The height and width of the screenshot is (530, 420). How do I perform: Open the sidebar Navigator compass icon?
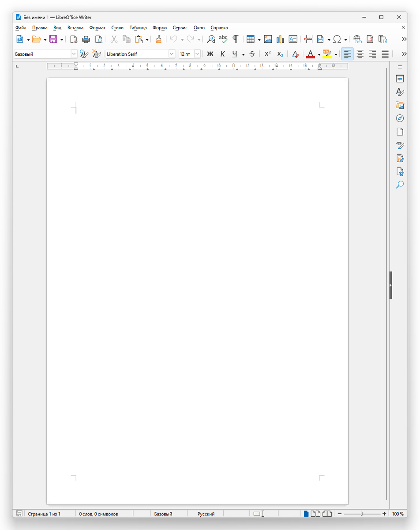pos(400,118)
